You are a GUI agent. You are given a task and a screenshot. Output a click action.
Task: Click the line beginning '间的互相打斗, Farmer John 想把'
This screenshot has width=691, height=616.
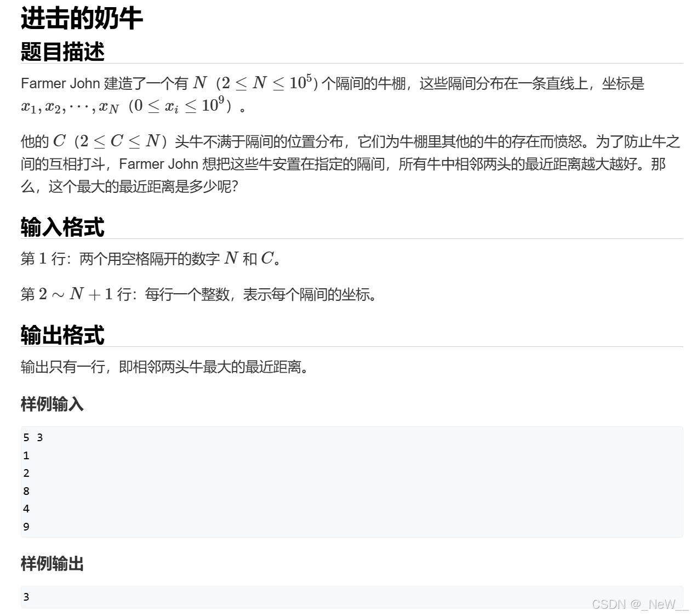pyautogui.click(x=343, y=164)
